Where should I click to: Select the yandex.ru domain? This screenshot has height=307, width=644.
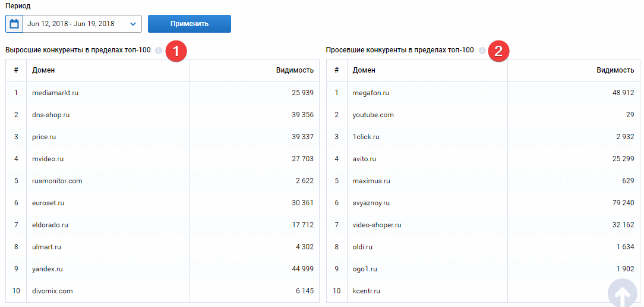click(x=47, y=269)
